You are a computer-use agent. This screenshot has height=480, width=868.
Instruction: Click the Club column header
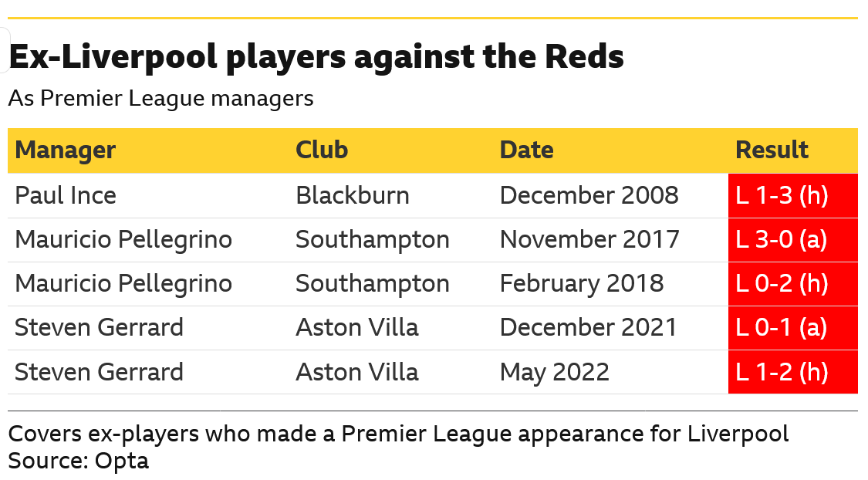tap(322, 150)
